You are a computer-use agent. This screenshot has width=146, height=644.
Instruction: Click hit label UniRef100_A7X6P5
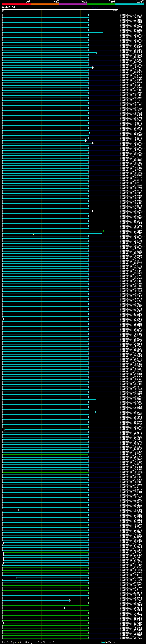tap(131, 80)
